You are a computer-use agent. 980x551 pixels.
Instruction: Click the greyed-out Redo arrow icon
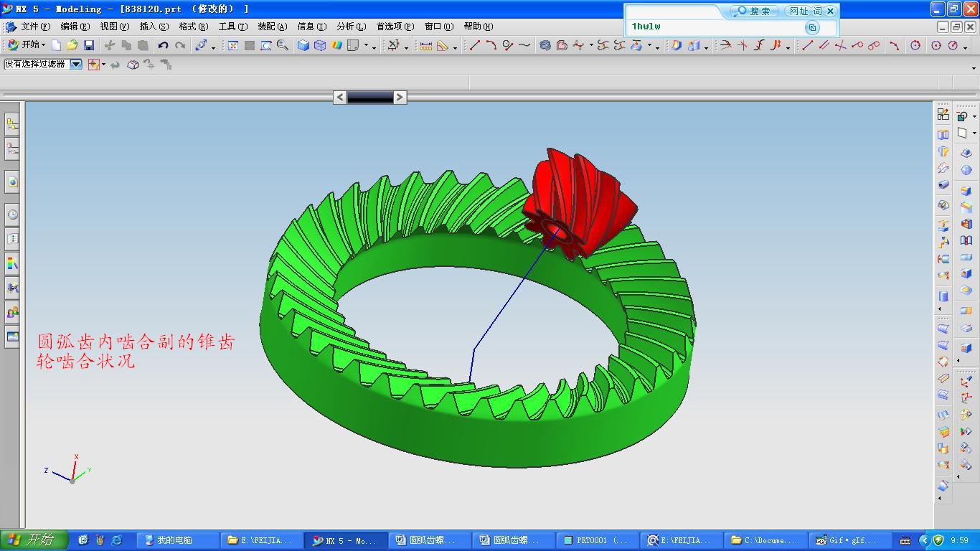point(180,45)
